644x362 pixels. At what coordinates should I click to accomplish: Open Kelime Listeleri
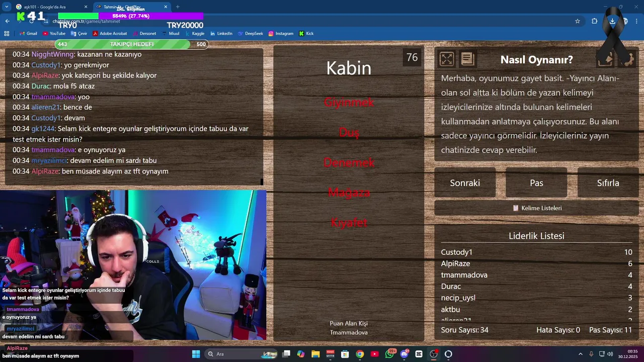click(x=537, y=208)
